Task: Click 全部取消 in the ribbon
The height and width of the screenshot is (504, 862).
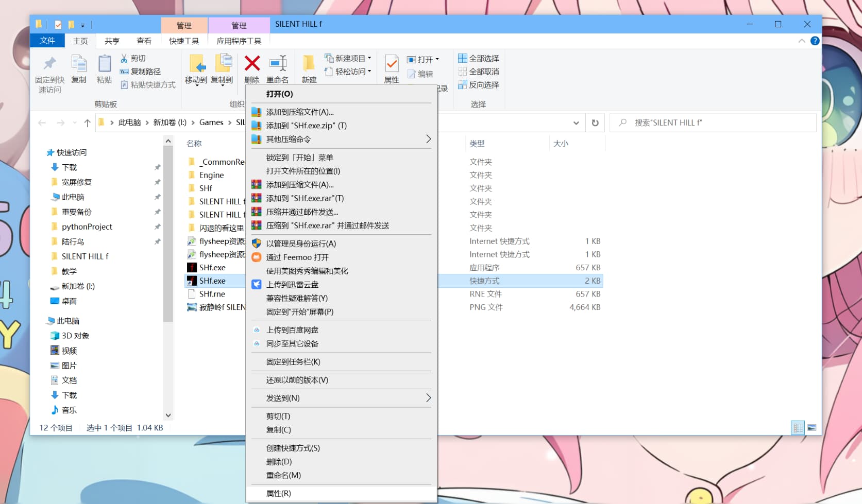Action: click(479, 72)
